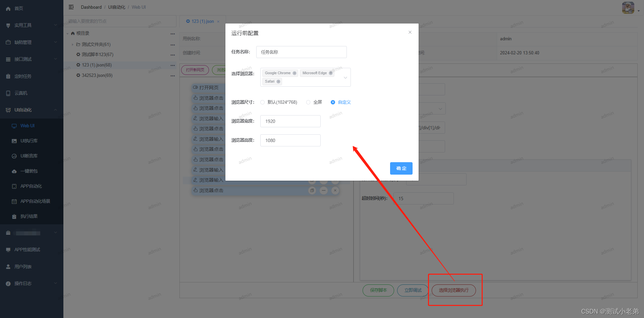Edit the 超时时间(秒) field showing 15
Image resolution: width=644 pixels, height=318 pixels.
pos(423,198)
